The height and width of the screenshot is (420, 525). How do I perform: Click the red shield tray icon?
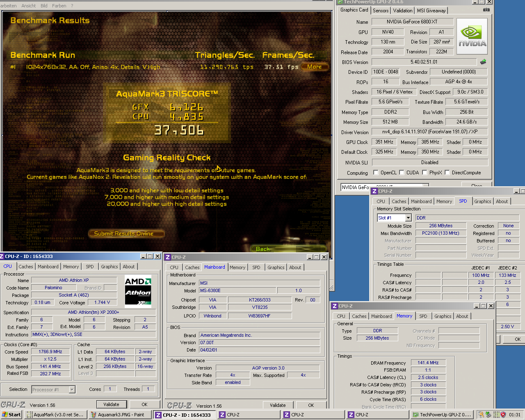pos(503,415)
